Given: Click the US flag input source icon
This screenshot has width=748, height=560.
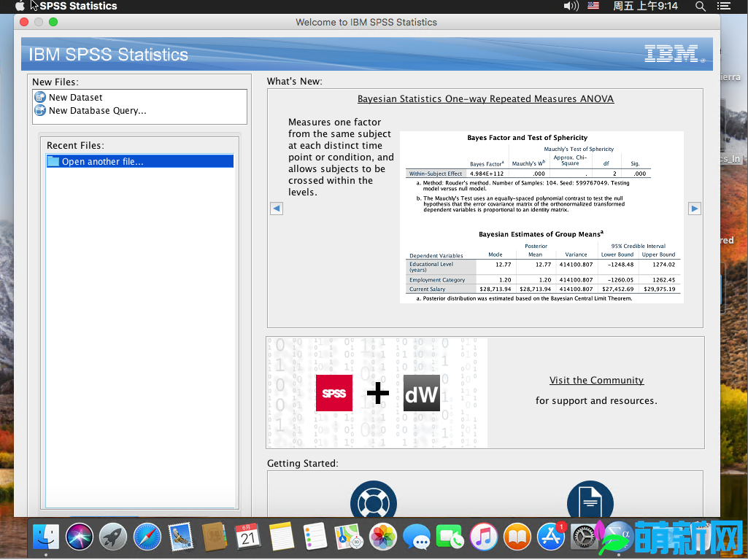Looking at the screenshot, I should click(593, 6).
